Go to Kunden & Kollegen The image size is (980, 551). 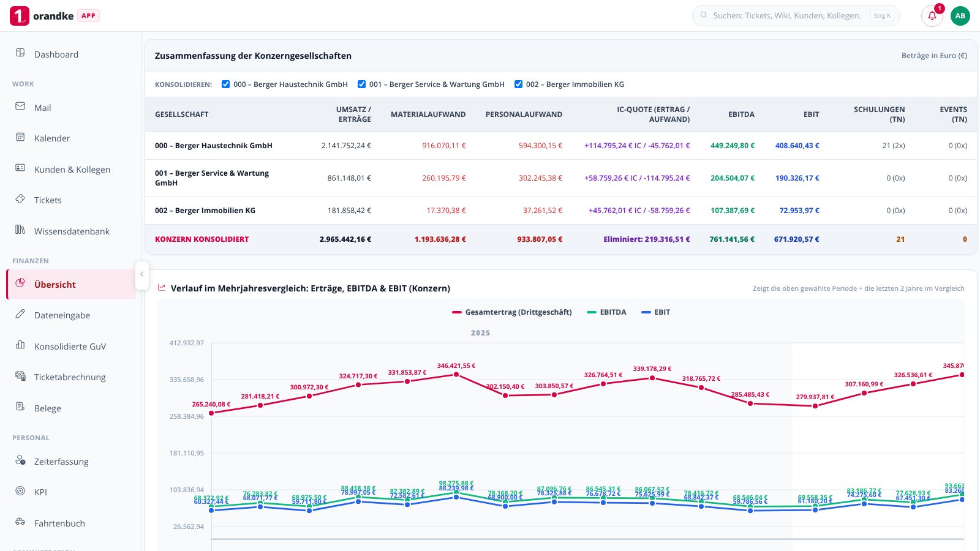72,170
